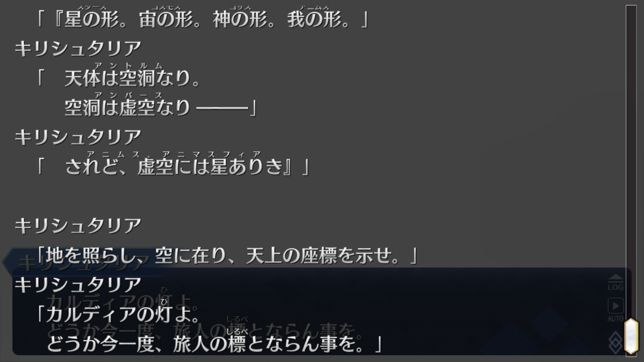The width and height of the screenshot is (644, 362).
Task: Select the line 地を照らし、空に在り、天上の座標を示せ。
Action: [x=227, y=256]
